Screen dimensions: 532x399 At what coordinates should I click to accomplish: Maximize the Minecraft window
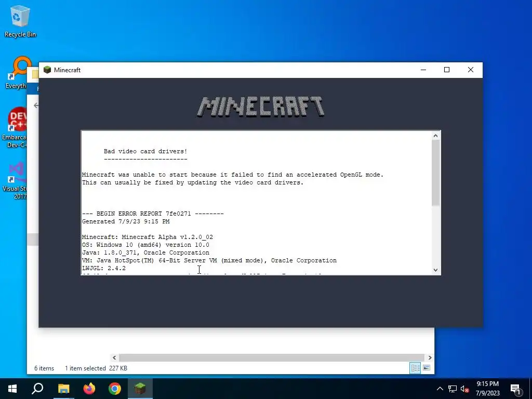pos(447,70)
